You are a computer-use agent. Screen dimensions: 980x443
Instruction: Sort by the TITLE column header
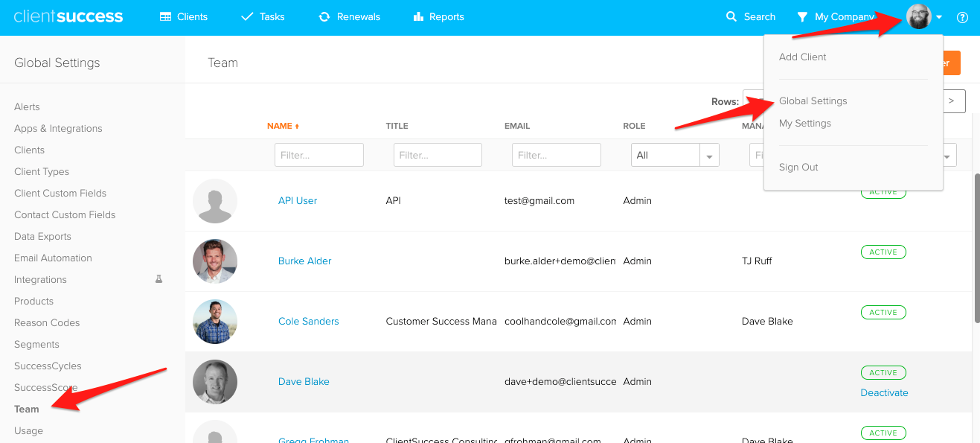(x=397, y=126)
